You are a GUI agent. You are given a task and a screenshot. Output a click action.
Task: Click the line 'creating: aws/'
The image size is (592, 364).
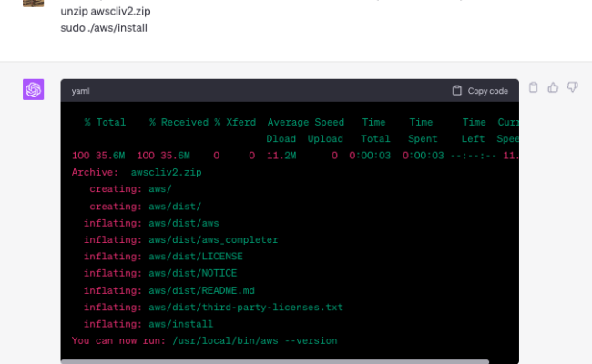[130, 189]
